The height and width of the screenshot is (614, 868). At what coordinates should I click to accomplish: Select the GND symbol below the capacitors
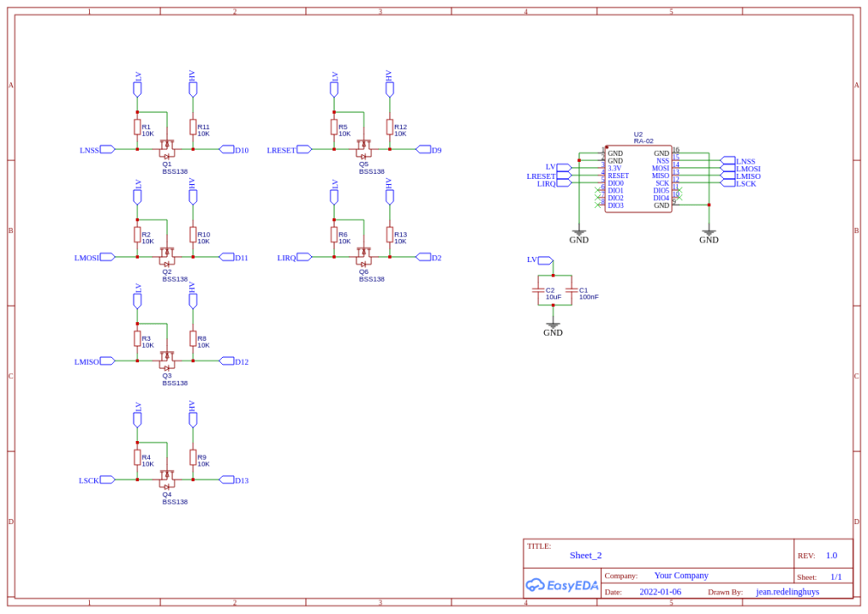coord(553,326)
